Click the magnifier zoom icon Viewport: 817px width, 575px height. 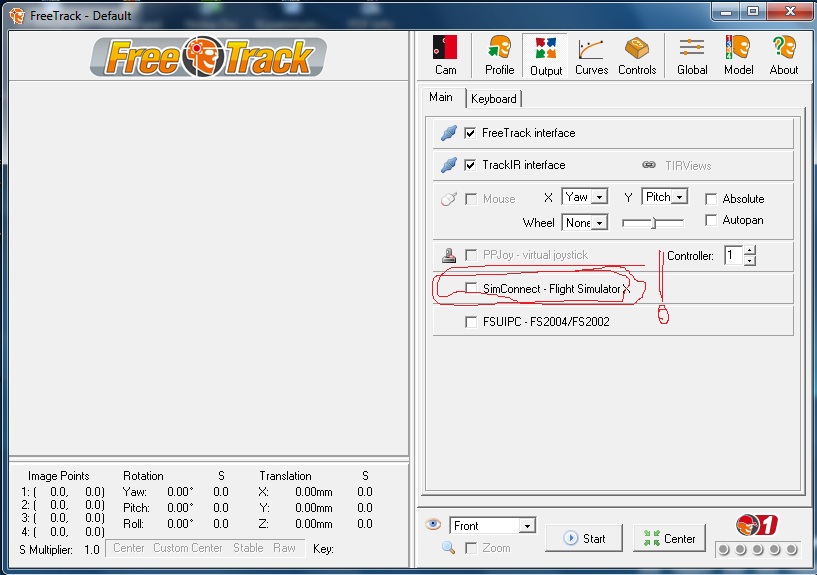(448, 547)
